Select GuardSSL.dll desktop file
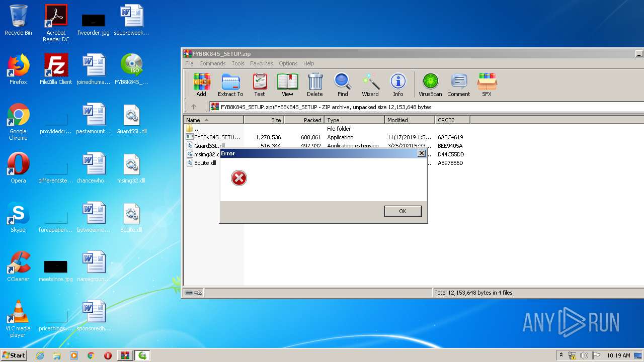The width and height of the screenshot is (644, 362). (x=131, y=119)
